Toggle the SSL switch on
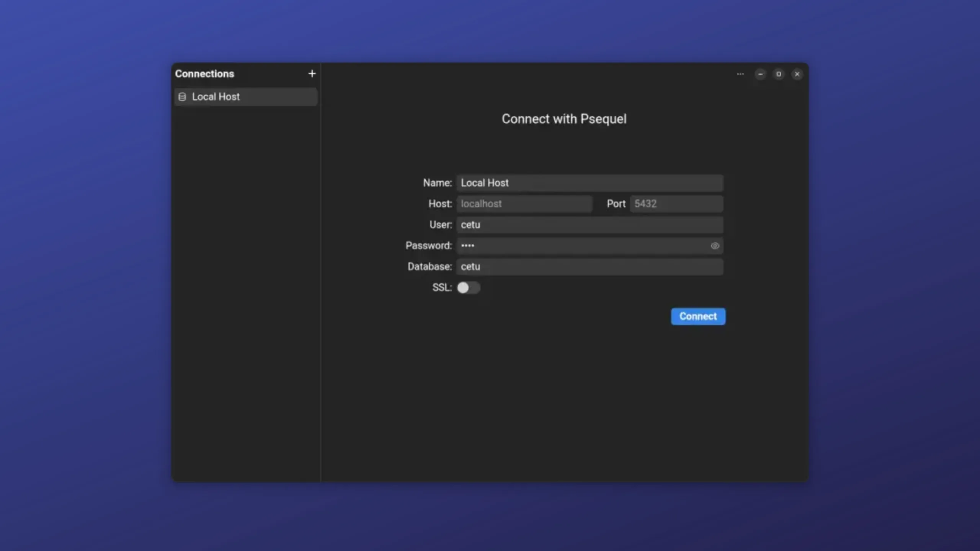The width and height of the screenshot is (980, 551). (468, 287)
